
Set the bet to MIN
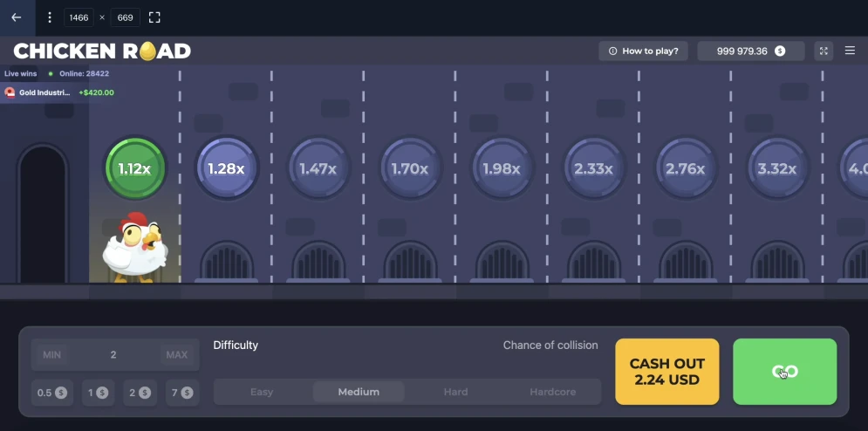point(52,354)
